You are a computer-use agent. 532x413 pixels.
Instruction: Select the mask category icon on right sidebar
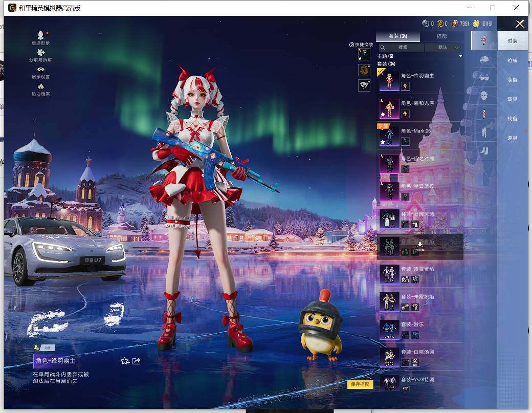coord(483,96)
